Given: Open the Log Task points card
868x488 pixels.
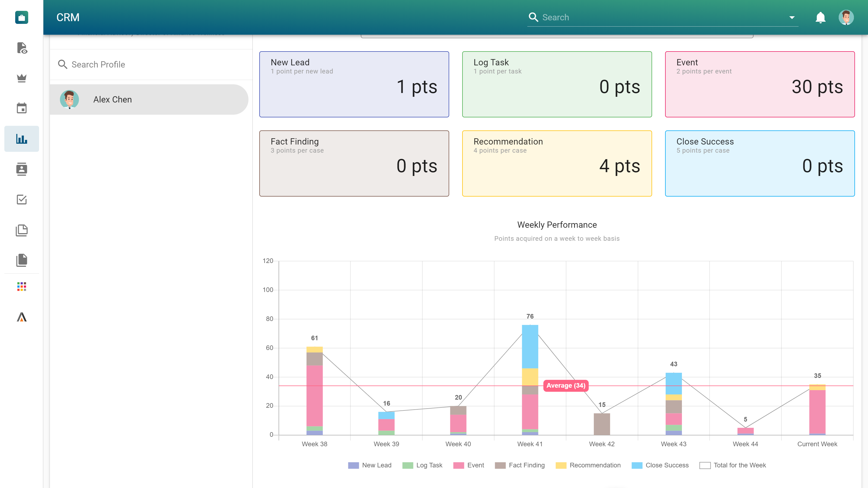Looking at the screenshot, I should click(557, 84).
